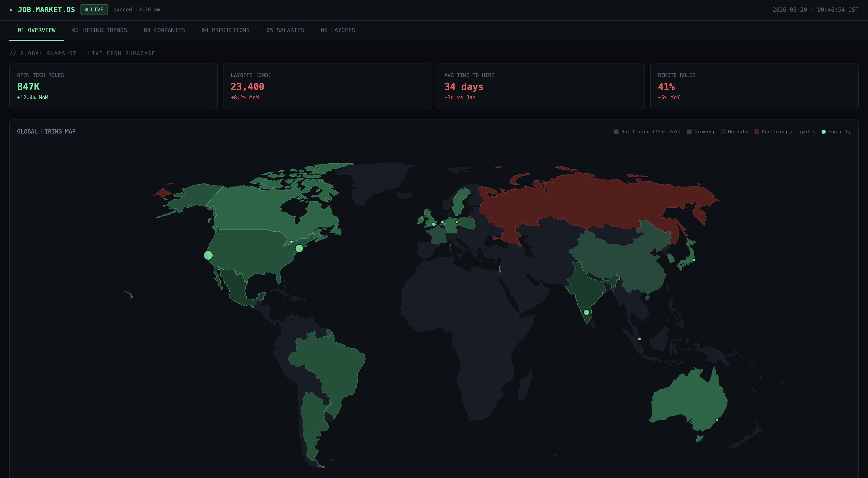Open the 05 SALARIES tab

[285, 30]
